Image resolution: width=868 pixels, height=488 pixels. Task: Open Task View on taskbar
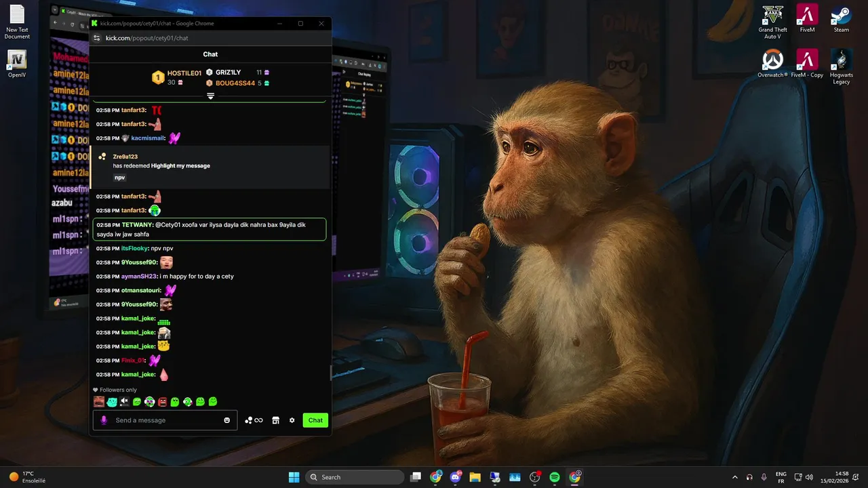416,477
